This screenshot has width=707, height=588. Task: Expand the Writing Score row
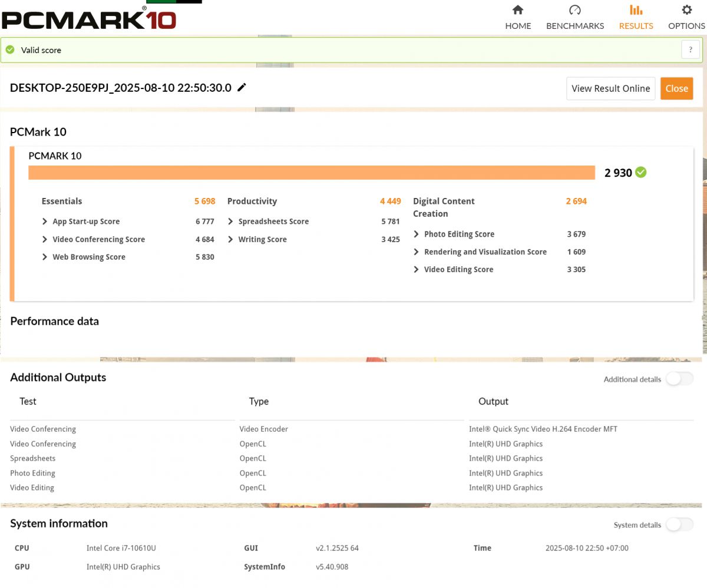(230, 239)
